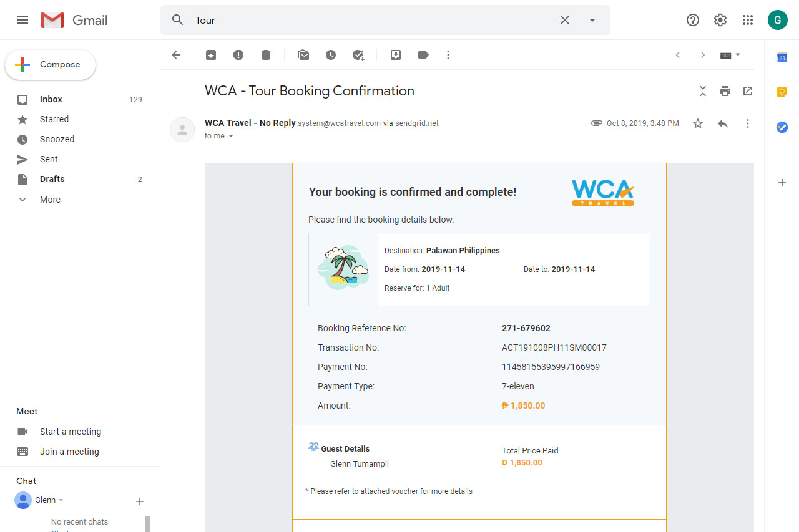
Task: Click the sender's profile avatar
Action: coord(182,130)
